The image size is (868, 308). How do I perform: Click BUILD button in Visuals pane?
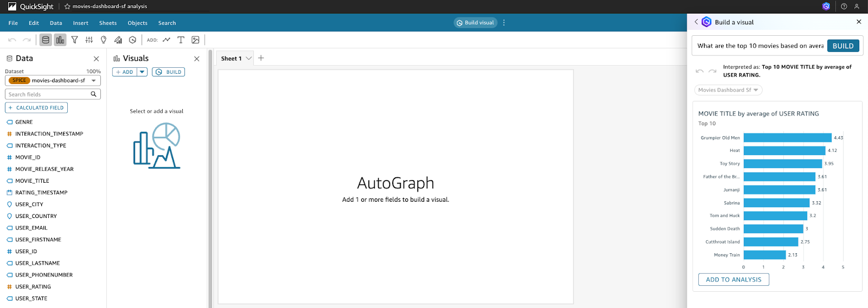pos(168,72)
